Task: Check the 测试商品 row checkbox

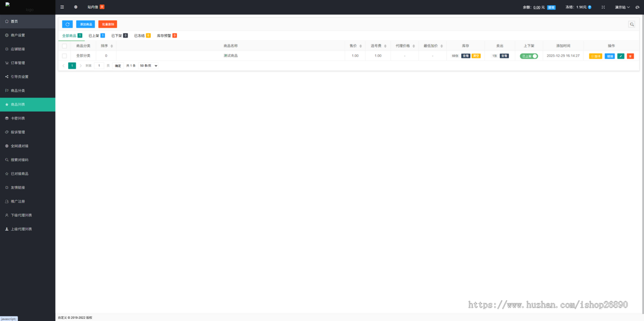Action: [x=64, y=56]
